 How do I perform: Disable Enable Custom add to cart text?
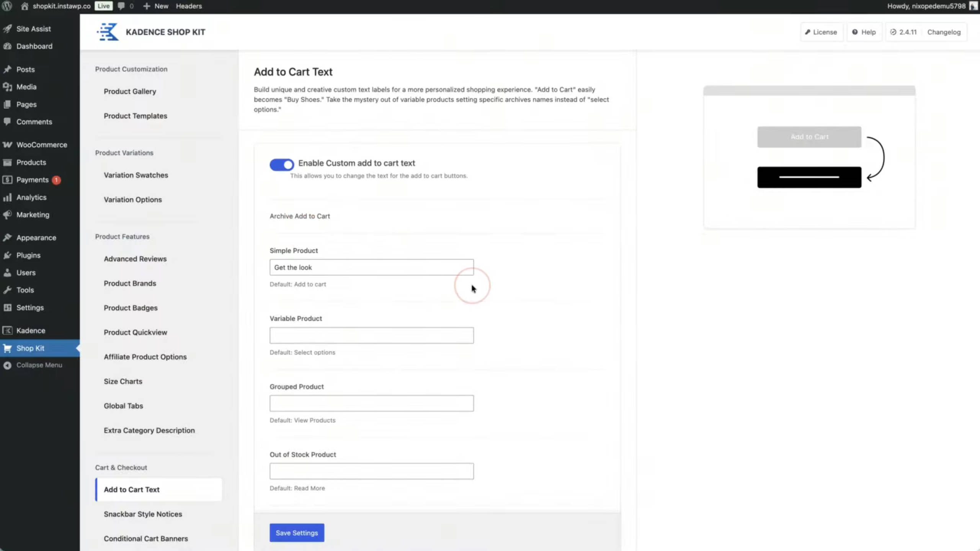281,164
